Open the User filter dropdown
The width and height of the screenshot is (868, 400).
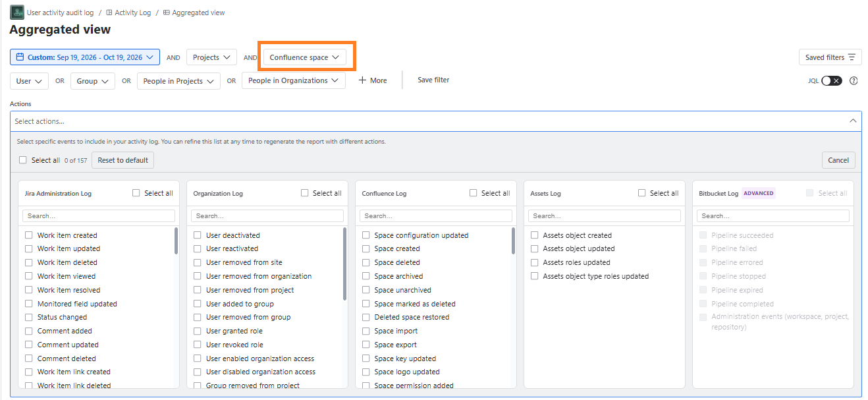29,81
